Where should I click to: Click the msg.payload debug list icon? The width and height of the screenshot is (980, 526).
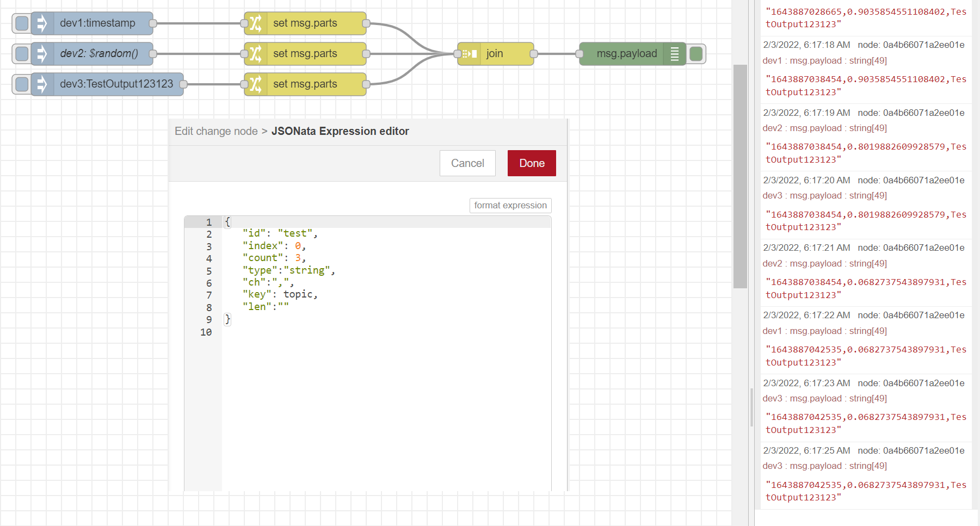click(x=675, y=54)
